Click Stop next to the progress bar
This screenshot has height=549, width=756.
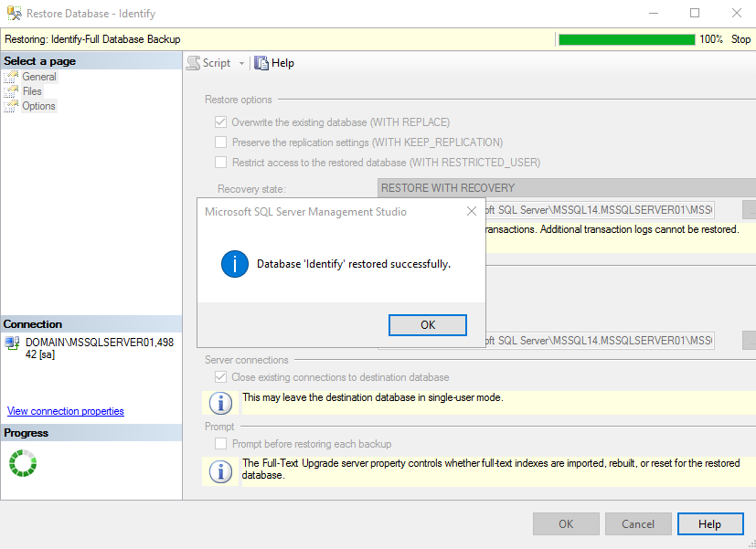pos(740,39)
